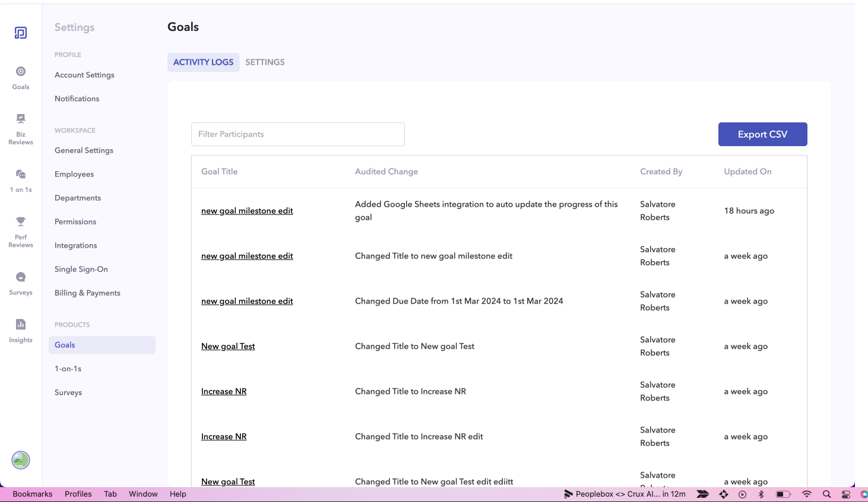Go to Employees settings
This screenshot has height=502, width=868.
74,174
